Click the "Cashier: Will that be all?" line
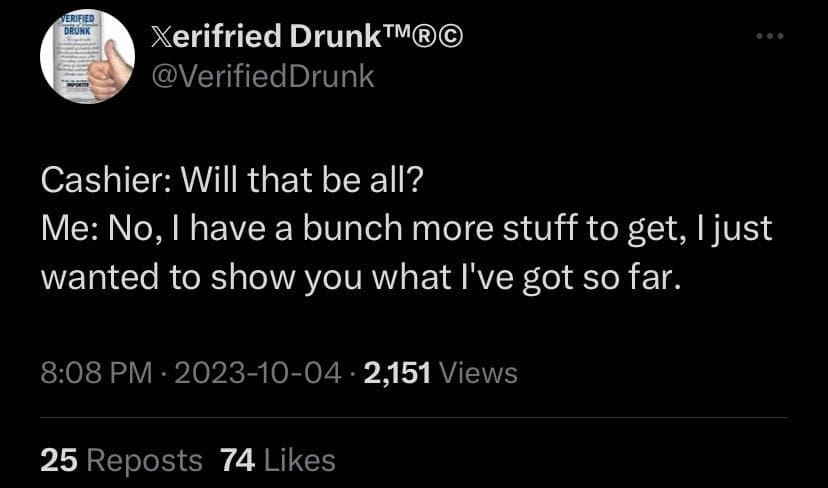 coord(232,182)
